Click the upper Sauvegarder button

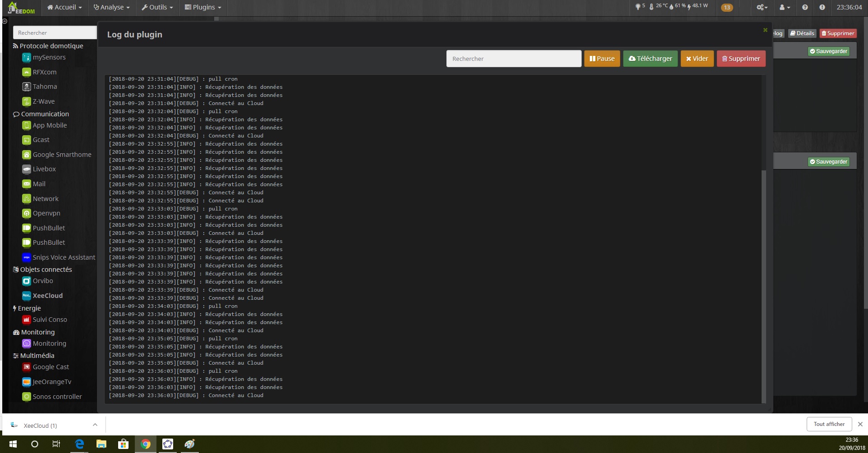[x=828, y=51]
